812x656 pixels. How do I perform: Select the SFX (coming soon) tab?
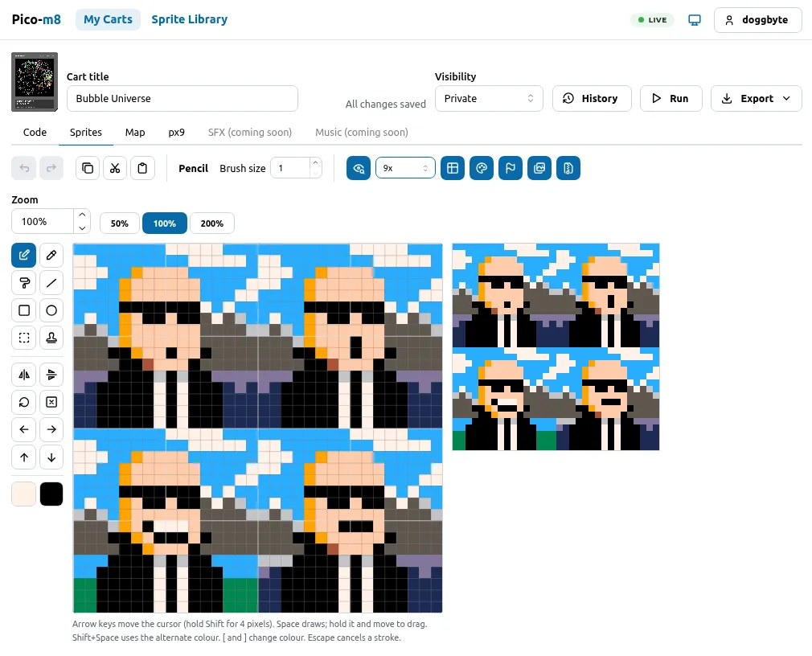(x=249, y=132)
